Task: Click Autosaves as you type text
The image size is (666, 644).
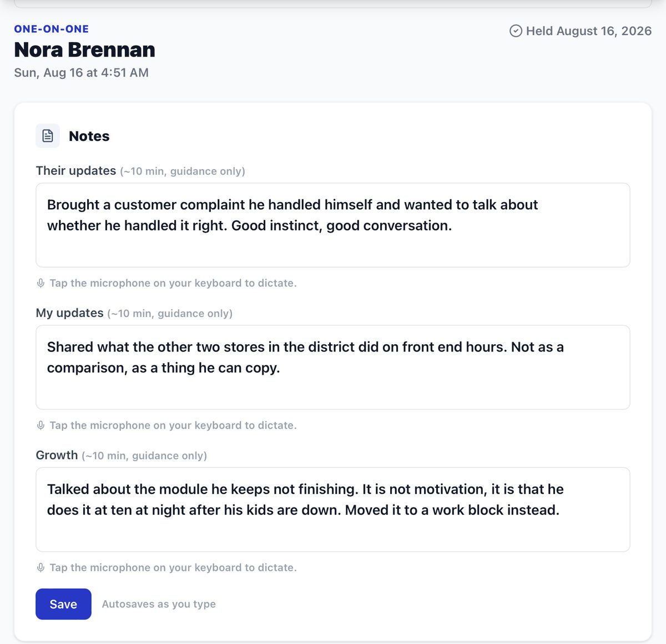Action: [159, 604]
